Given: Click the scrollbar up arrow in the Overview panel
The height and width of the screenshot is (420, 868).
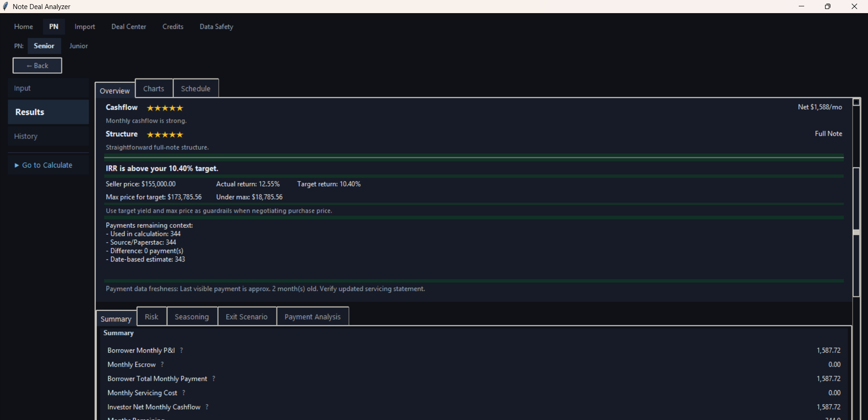Looking at the screenshot, I should [x=856, y=102].
